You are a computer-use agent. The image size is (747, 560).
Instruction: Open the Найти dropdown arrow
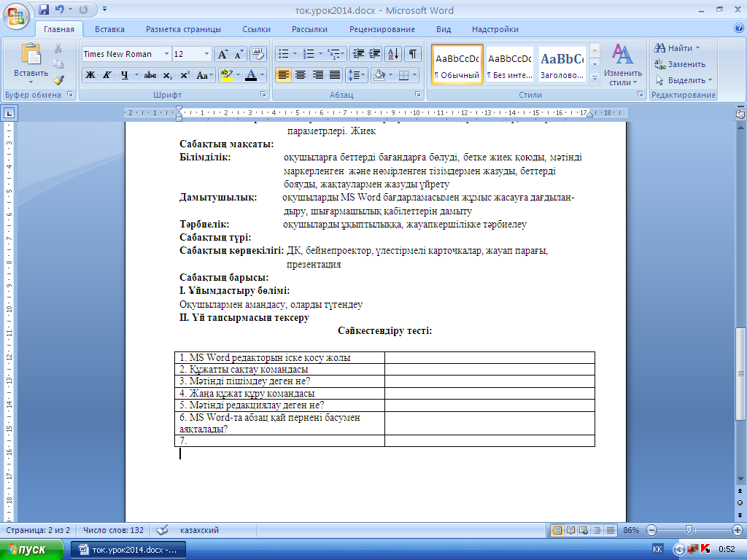698,48
